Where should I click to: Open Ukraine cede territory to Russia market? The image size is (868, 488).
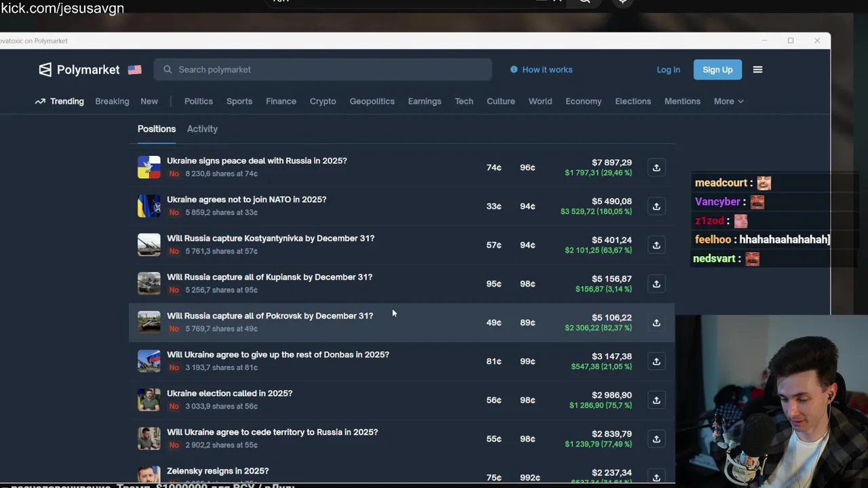(x=273, y=432)
